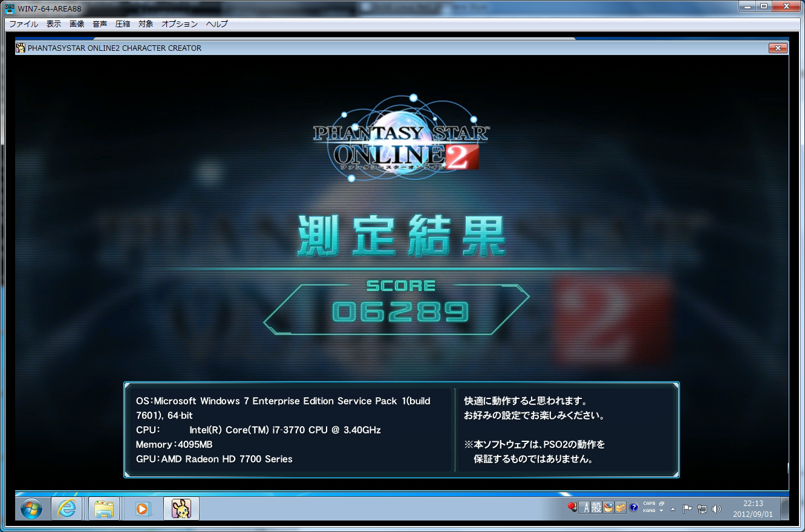Show hidden system tray icons
This screenshot has width=805, height=532.
(x=673, y=508)
